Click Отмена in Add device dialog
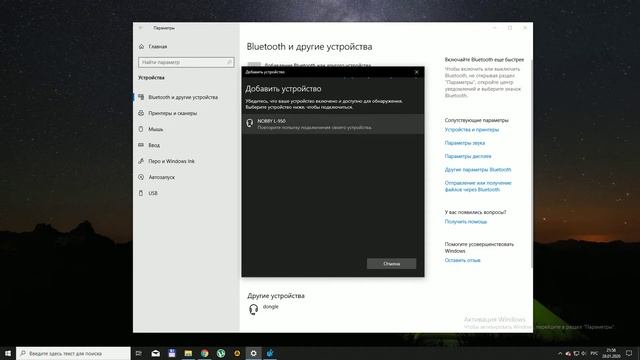Image resolution: width=640 pixels, height=360 pixels. point(391,264)
